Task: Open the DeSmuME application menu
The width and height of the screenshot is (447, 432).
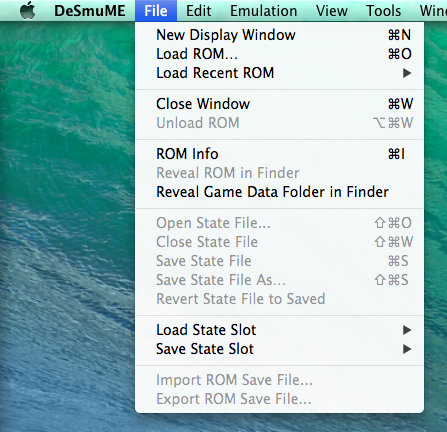Action: pyautogui.click(x=90, y=11)
